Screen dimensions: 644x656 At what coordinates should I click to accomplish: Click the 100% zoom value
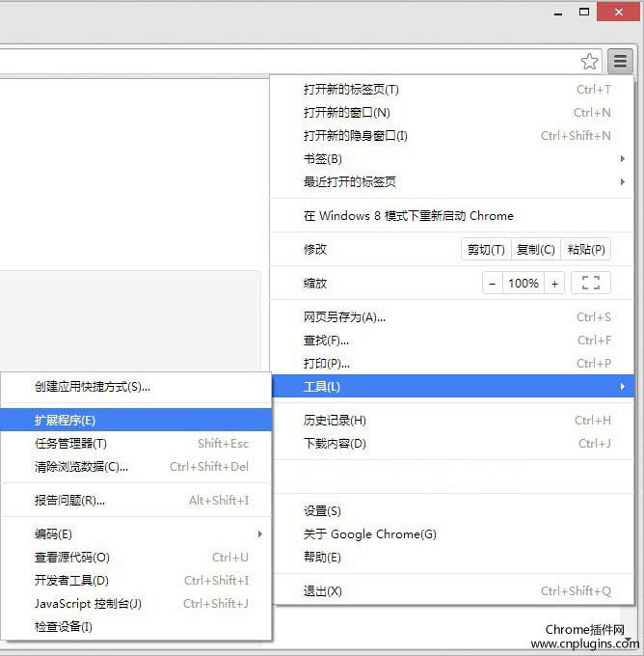[x=523, y=284]
